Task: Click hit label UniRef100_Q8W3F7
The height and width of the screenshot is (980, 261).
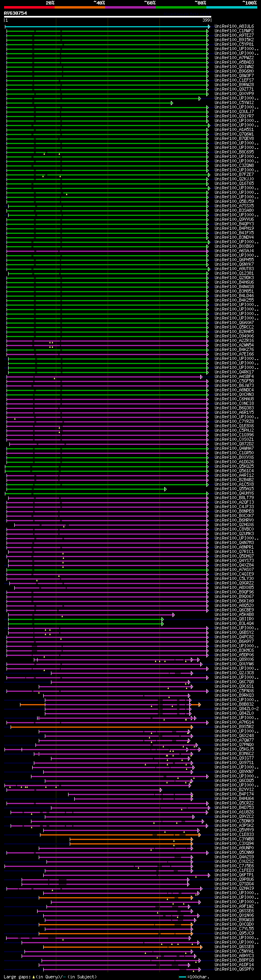Action: [234, 76]
